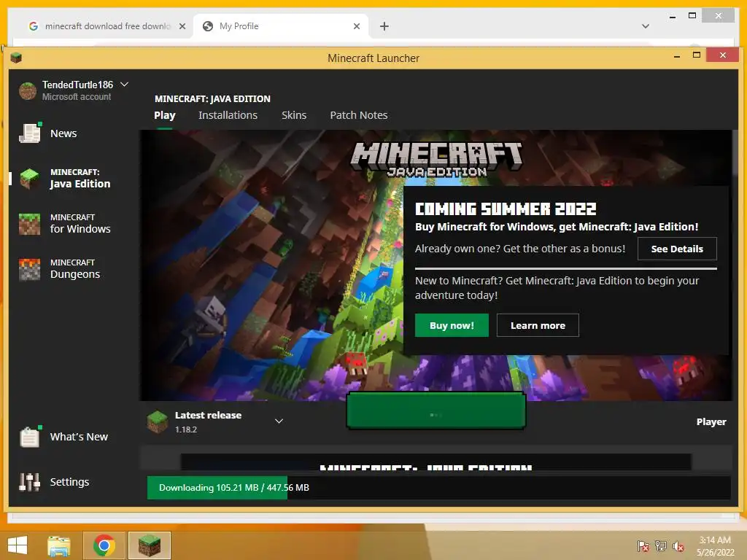Click the large green Play button

tap(436, 411)
